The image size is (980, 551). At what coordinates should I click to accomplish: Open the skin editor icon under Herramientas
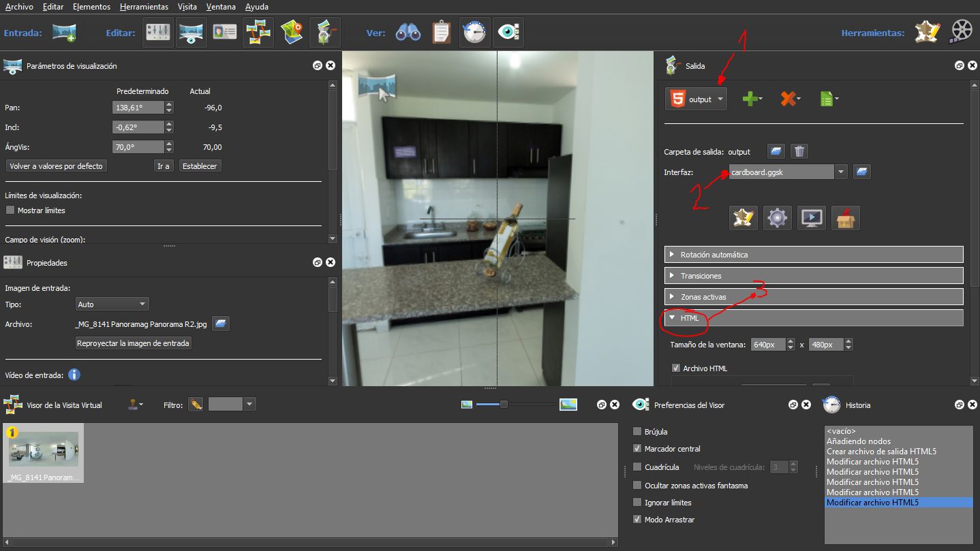coord(928,32)
